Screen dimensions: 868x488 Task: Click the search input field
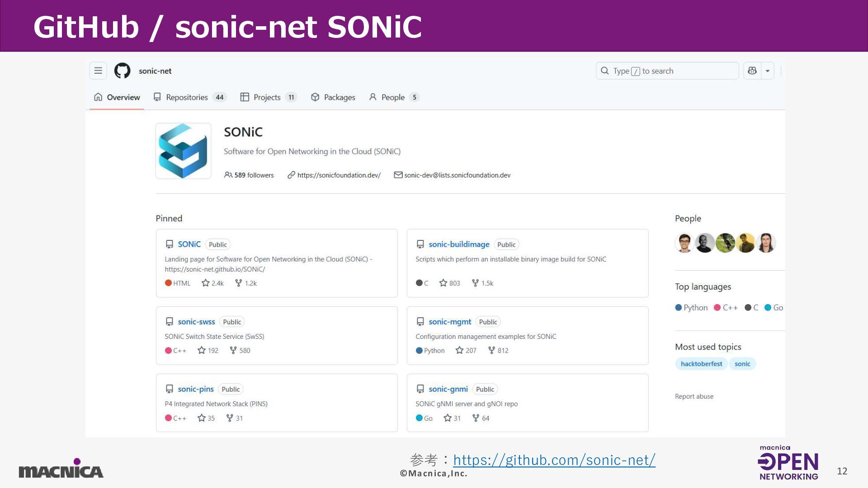(x=667, y=71)
